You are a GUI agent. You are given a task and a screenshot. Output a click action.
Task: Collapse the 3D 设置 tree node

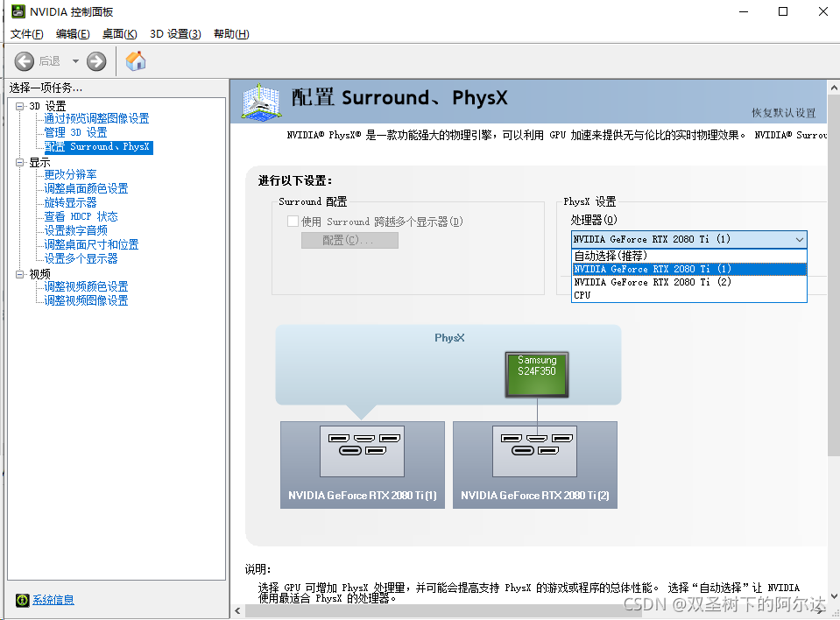[20, 106]
